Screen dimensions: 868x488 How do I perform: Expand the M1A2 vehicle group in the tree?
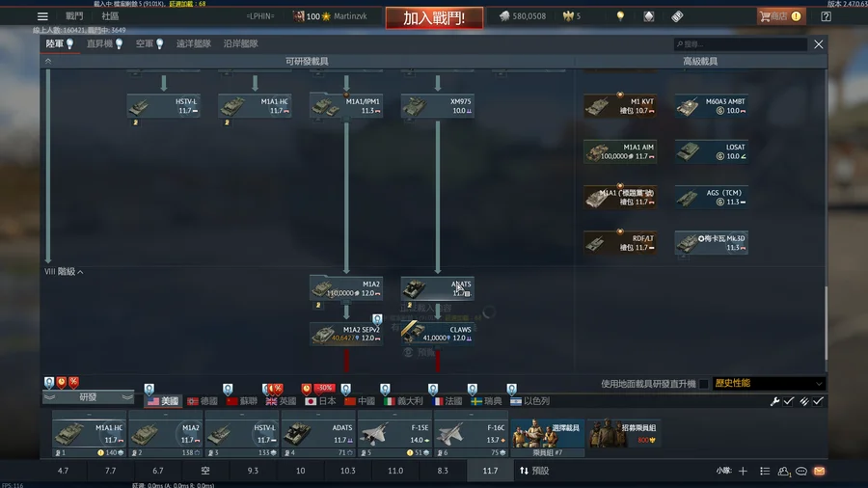[346, 288]
